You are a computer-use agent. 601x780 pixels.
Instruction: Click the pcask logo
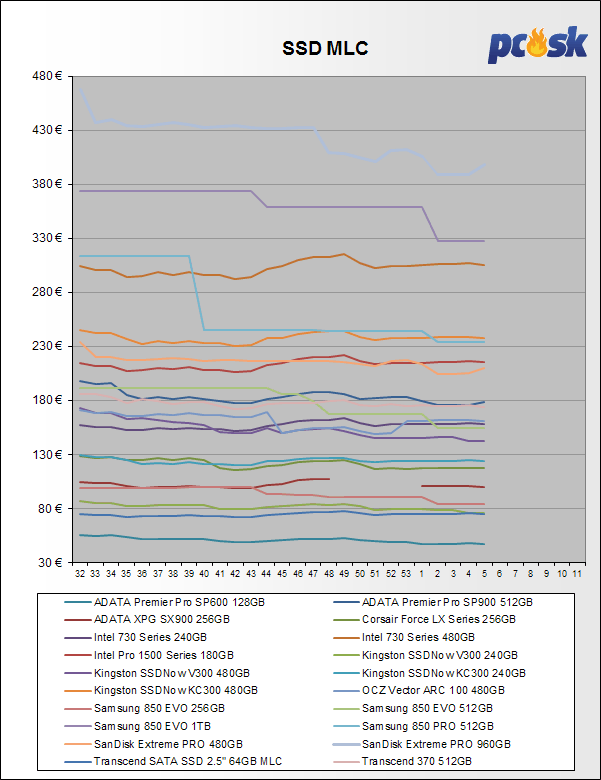(x=537, y=45)
